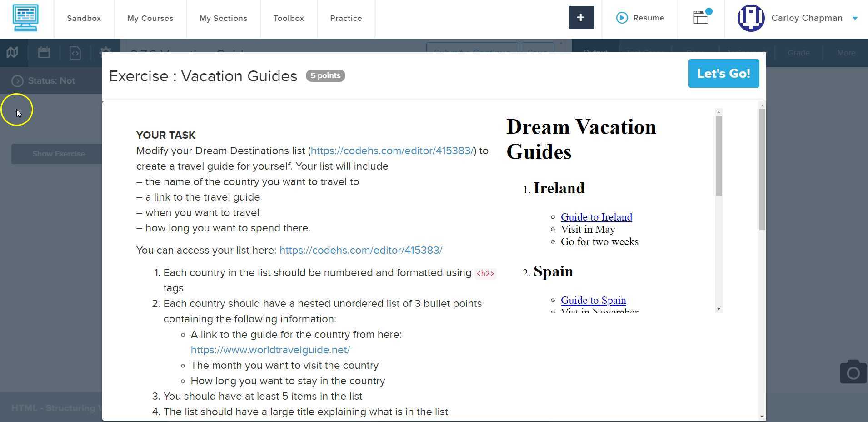868x422 pixels.
Task: Click the settings gear icon in sidebar
Action: (x=105, y=52)
